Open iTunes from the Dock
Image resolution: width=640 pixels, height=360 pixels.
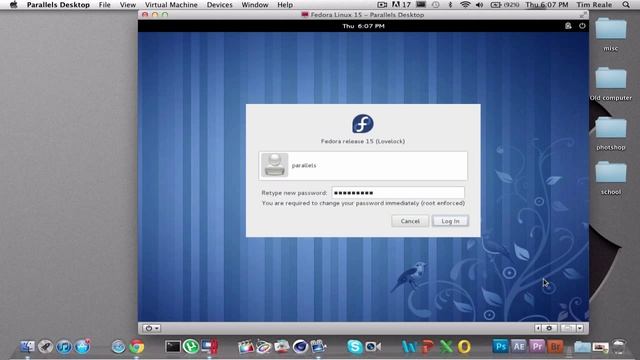coord(64,347)
